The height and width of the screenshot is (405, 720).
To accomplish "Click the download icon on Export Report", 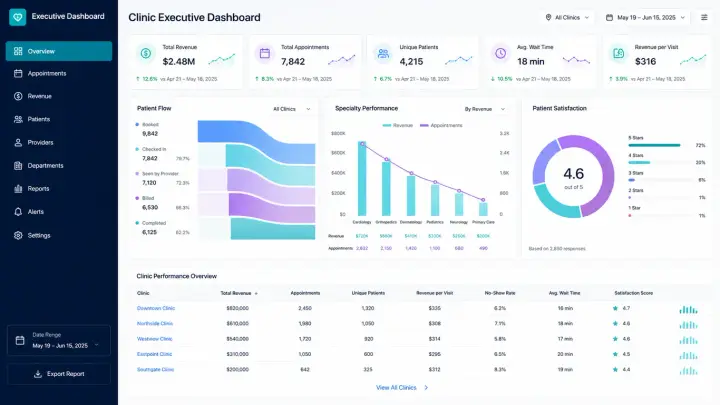I will [x=38, y=374].
